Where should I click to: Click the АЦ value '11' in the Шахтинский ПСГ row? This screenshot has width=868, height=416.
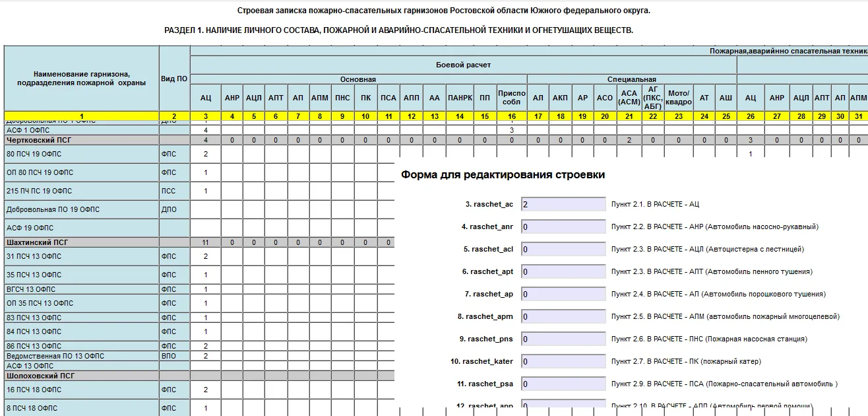point(206,242)
